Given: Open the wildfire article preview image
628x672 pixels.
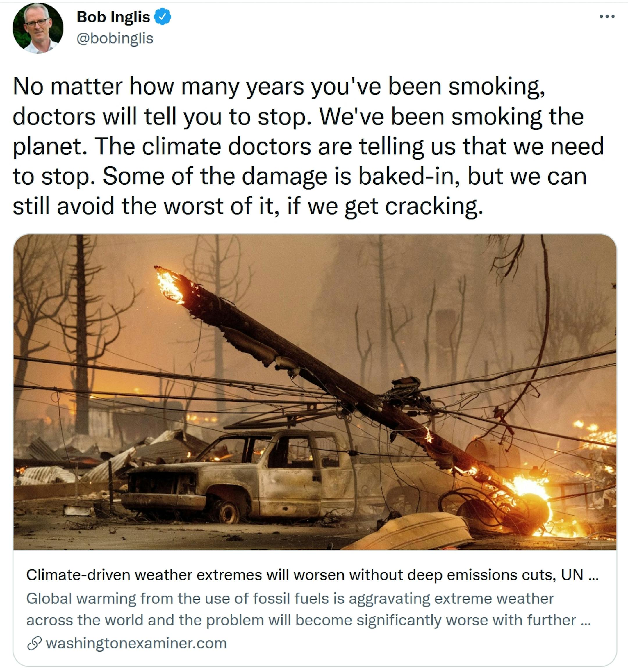Looking at the screenshot, I should (315, 392).
